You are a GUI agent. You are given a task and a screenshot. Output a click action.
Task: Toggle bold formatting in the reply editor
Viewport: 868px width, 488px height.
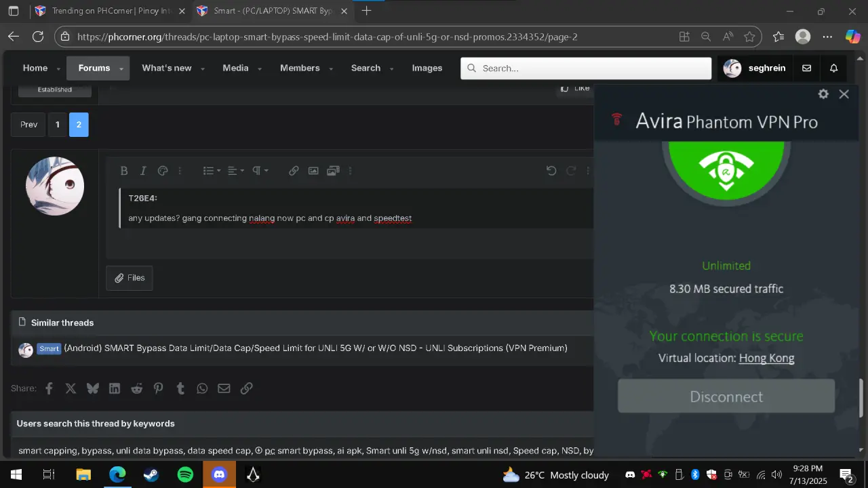click(x=124, y=171)
